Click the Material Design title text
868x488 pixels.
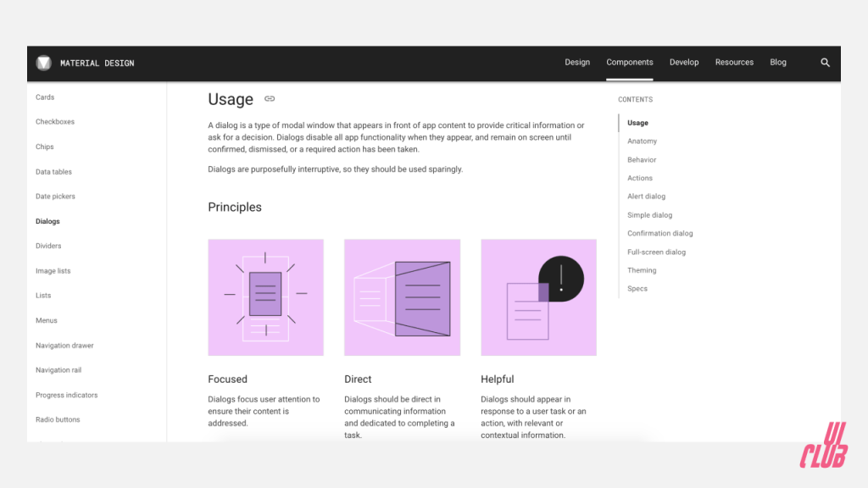pyautogui.click(x=97, y=64)
